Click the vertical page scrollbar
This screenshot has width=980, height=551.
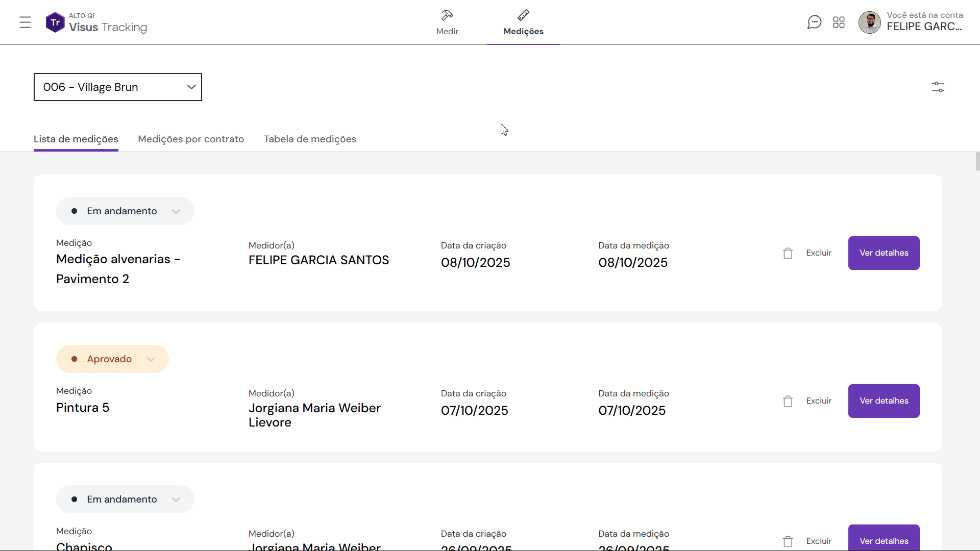pyautogui.click(x=977, y=161)
